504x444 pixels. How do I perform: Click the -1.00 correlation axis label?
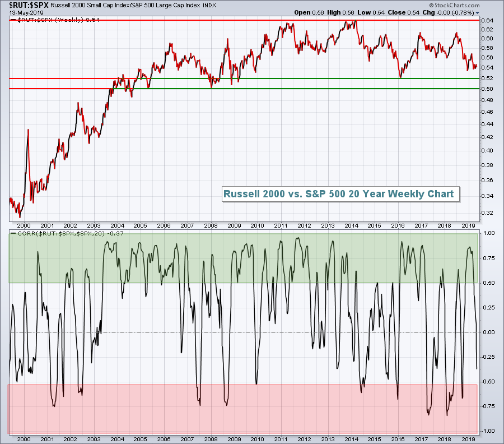click(x=488, y=431)
